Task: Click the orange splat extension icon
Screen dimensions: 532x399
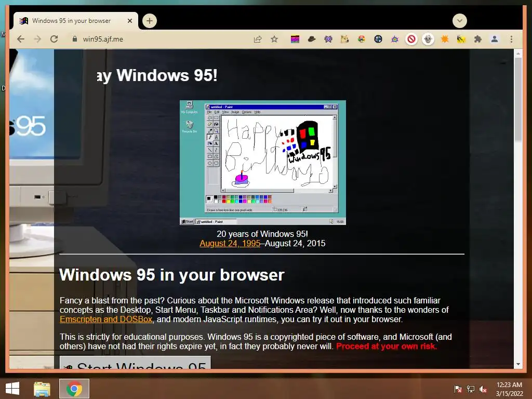Action: 445,39
